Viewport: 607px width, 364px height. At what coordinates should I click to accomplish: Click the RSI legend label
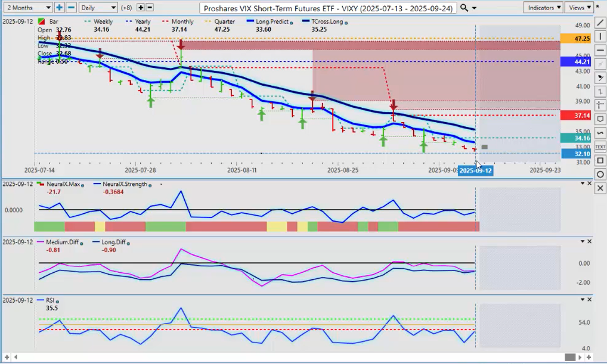(50, 300)
